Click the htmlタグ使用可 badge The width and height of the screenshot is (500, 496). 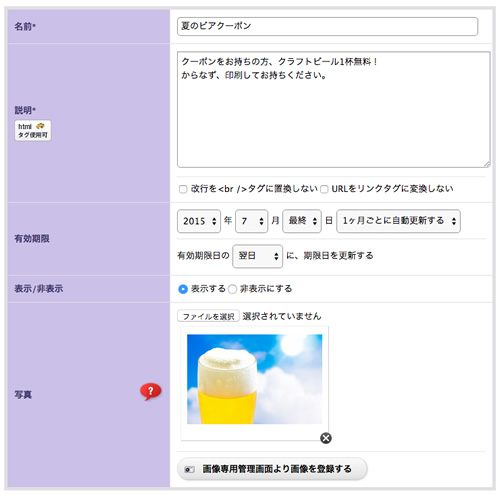pyautogui.click(x=33, y=130)
